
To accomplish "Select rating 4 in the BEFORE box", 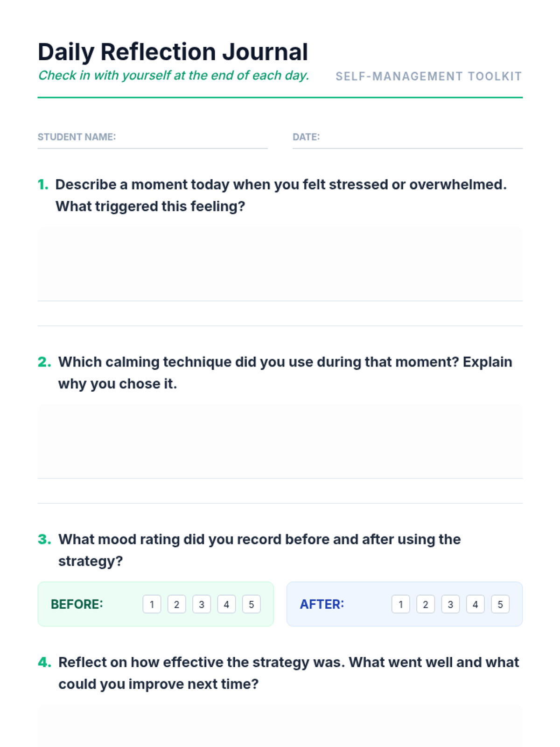I will click(226, 604).
